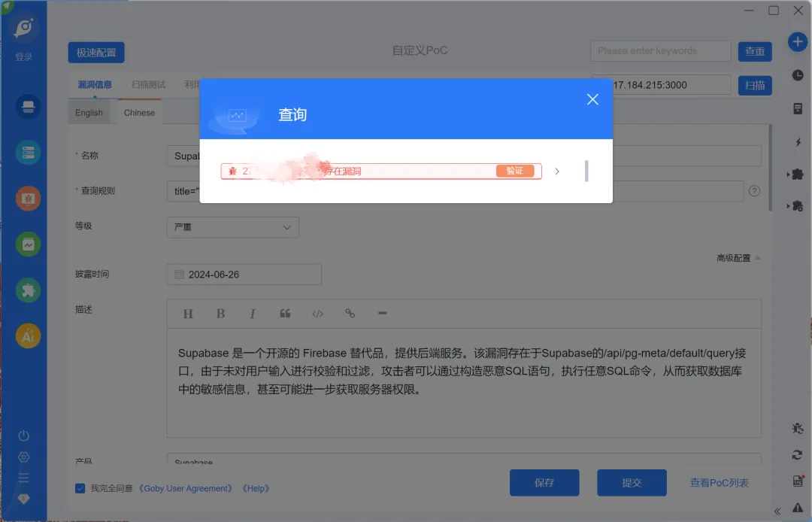This screenshot has width=812, height=522.
Task: Open the clock history icon
Action: [x=798, y=75]
